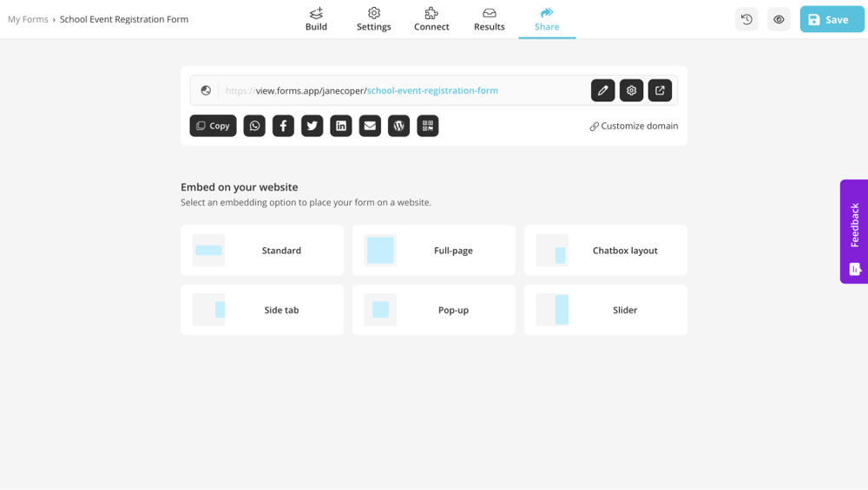Choose the Standard embed option
The height and width of the screenshot is (490, 868).
coord(262,250)
